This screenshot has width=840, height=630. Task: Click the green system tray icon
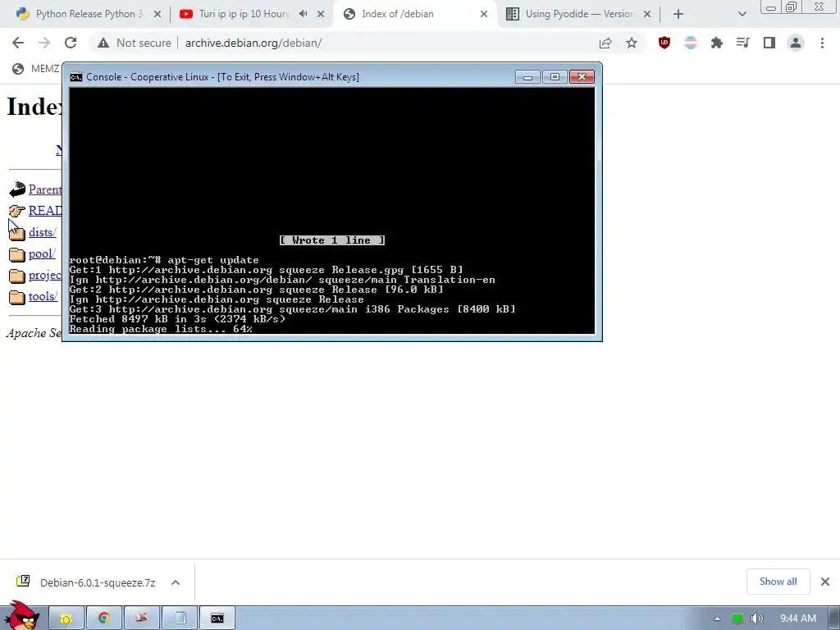pyautogui.click(x=737, y=619)
